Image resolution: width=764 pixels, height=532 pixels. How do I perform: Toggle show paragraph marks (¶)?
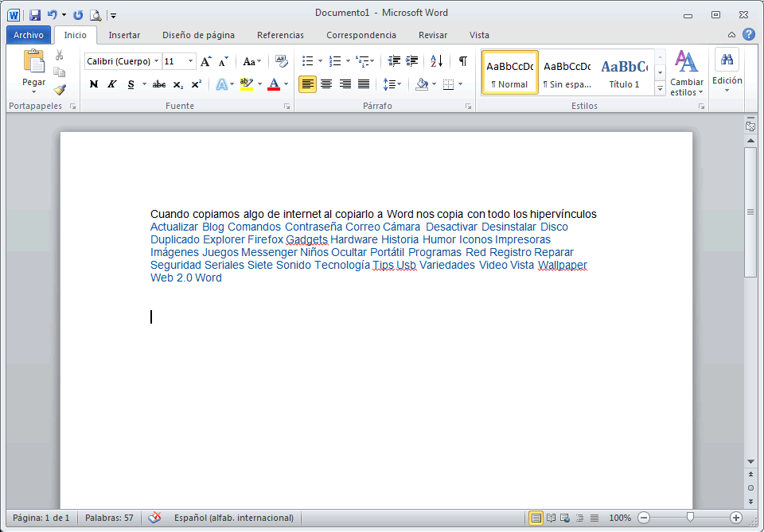463,61
